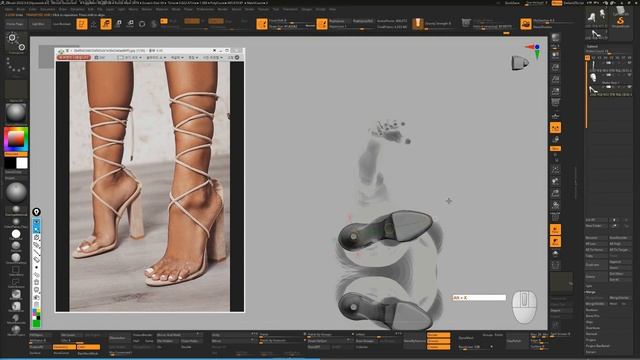This screenshot has width=640, height=360.
Task: Pick a hue in the color picker square
Action: click(16, 140)
